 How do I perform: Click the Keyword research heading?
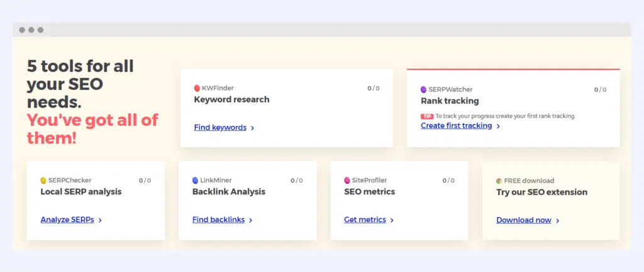[231, 99]
